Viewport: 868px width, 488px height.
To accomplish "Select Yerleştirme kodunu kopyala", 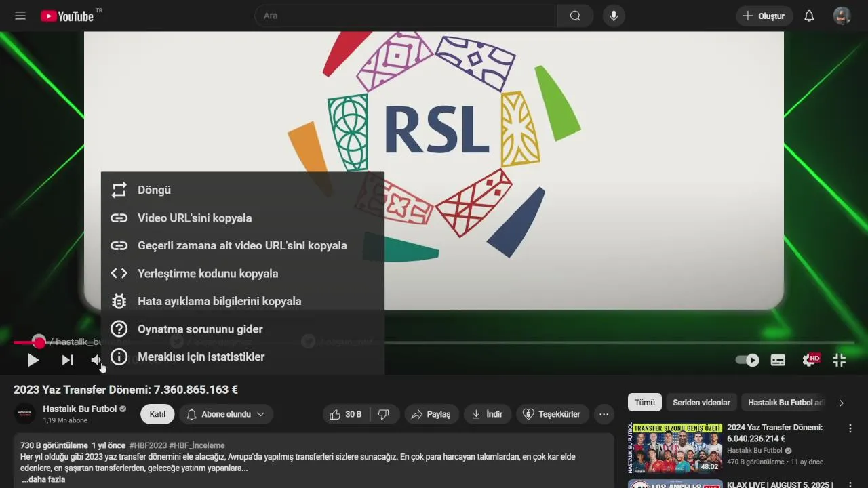I will 243,274.
